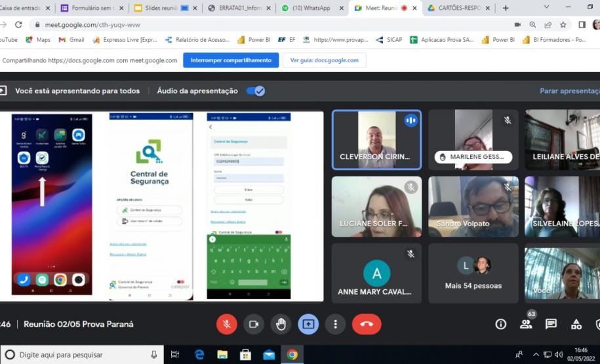The width and height of the screenshot is (600, 364).
Task: Switch to the WhatsApp browser tab
Action: [307, 8]
